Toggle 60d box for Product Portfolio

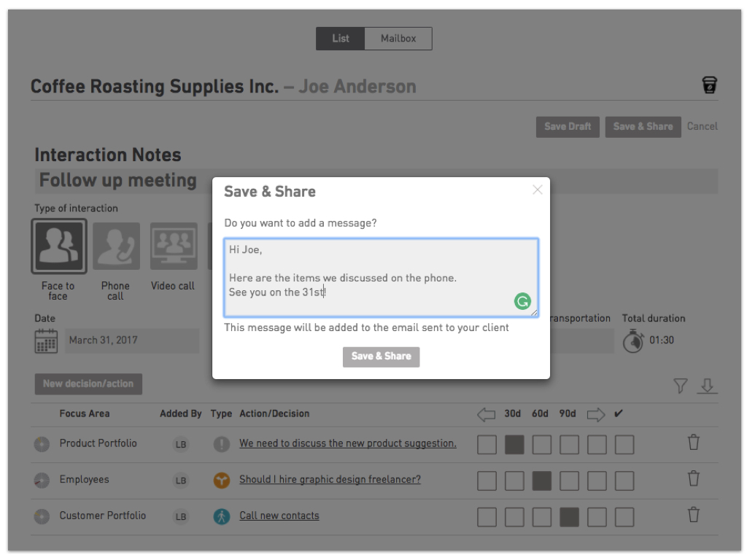542,445
